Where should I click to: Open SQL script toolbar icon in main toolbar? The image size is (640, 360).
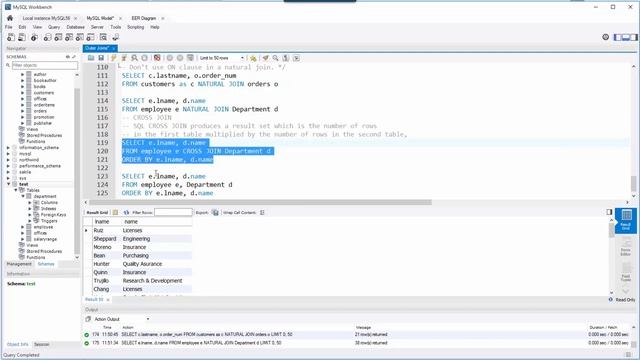(x=22, y=37)
